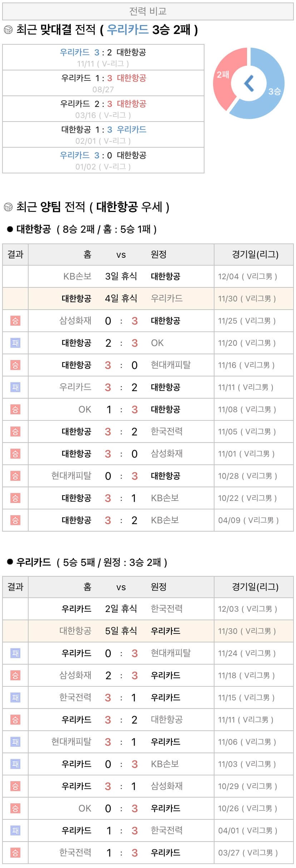Click the left chevron inside the donut chart
296x868 pixels.
point(249,83)
